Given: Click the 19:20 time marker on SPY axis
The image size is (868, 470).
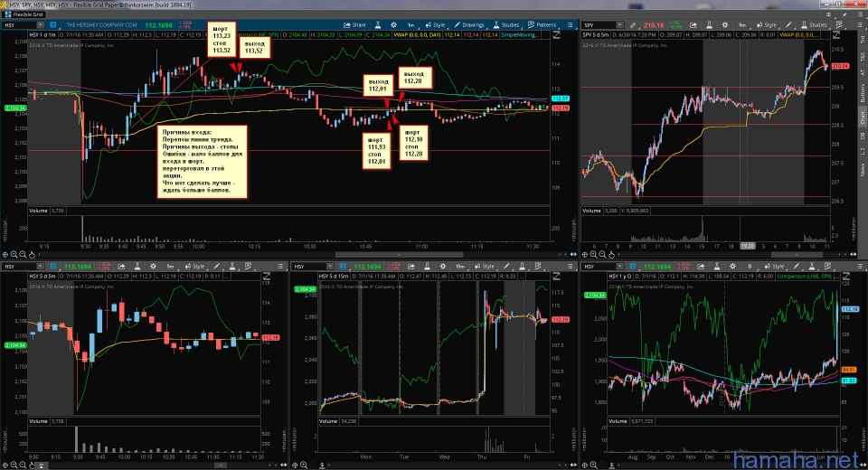Looking at the screenshot, I should click(x=748, y=246).
